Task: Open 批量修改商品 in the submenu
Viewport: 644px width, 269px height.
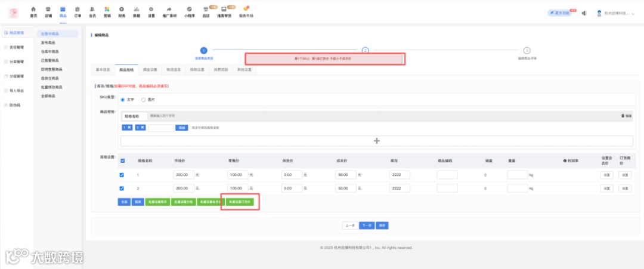Action: click(x=51, y=87)
